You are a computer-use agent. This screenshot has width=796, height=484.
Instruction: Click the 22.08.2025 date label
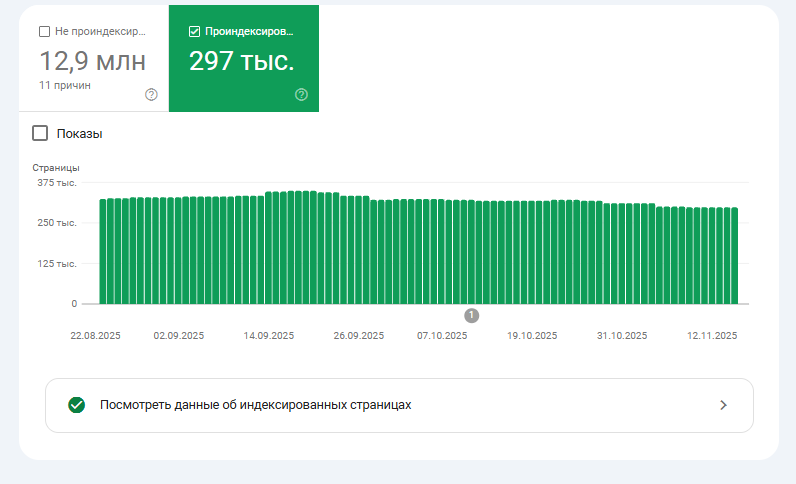[95, 336]
